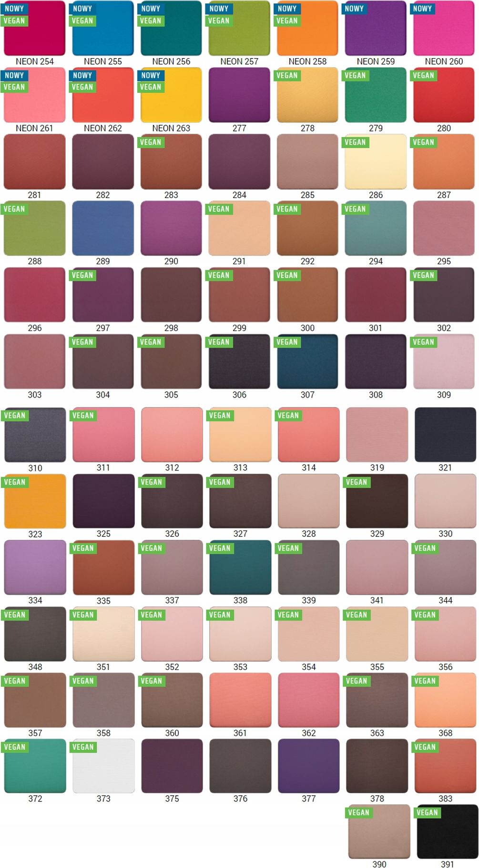Click the NOWY badge on NEON 259
This screenshot has width=479, height=868.
coord(354,9)
